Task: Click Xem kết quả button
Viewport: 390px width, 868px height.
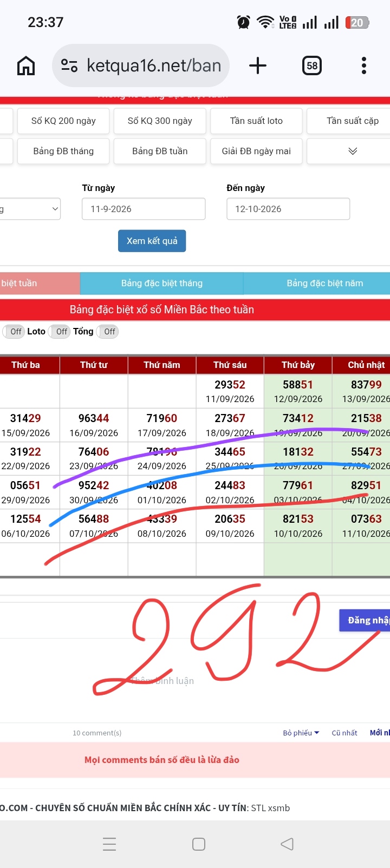Action: coord(152,241)
